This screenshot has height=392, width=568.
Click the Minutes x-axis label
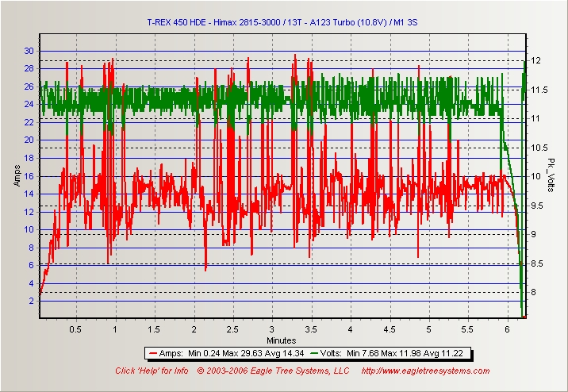[x=282, y=340]
